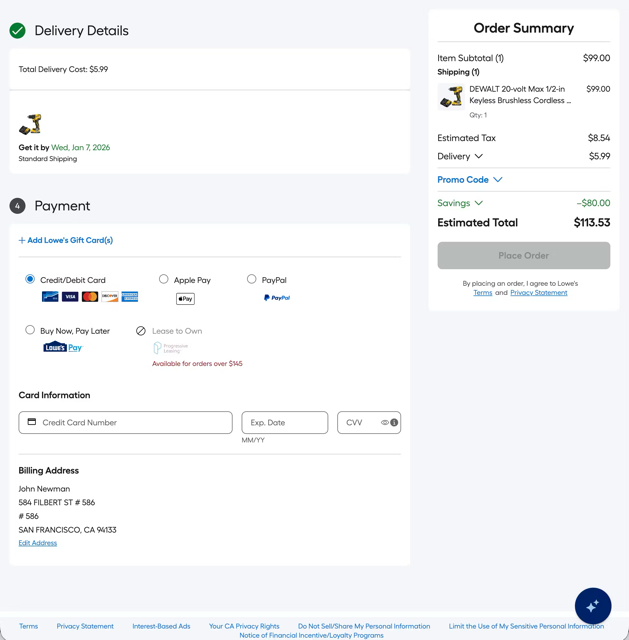
Task: Click the card icon in Credit Card Number field
Action: [x=32, y=422]
